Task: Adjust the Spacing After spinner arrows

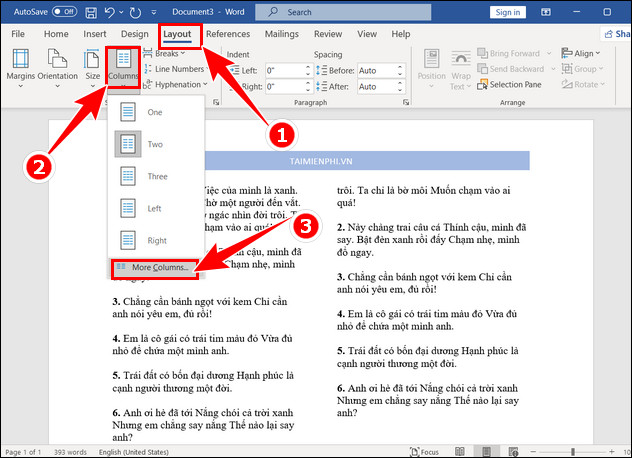Action: 400,86
